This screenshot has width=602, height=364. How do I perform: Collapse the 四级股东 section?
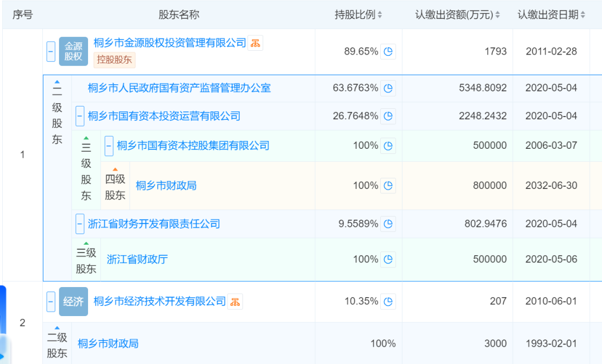(x=115, y=169)
